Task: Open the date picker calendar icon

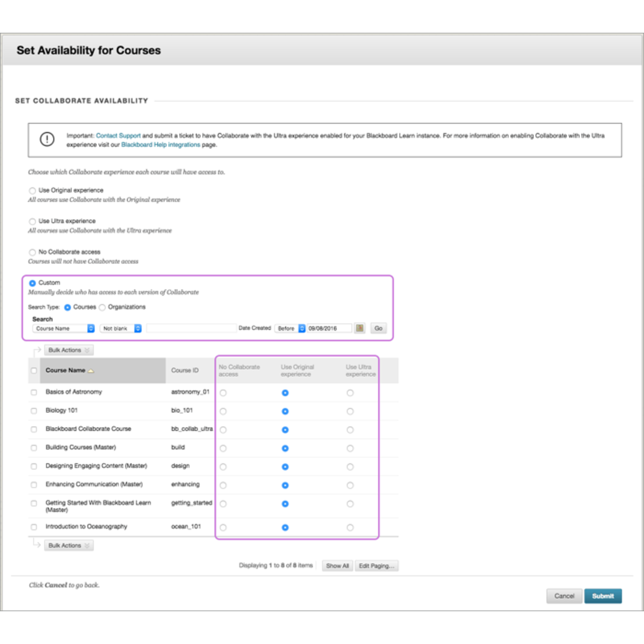Action: point(359,328)
